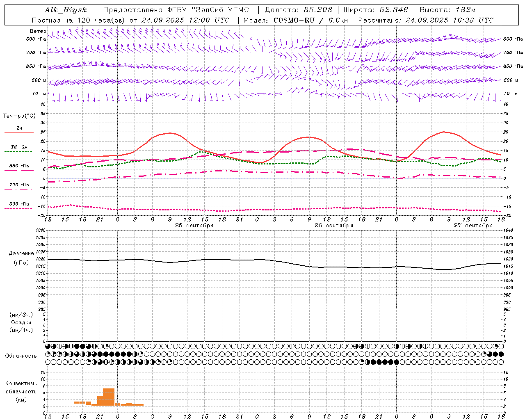Click the tallest orange convective cloud bar
525x420 pixels.
click(109, 397)
